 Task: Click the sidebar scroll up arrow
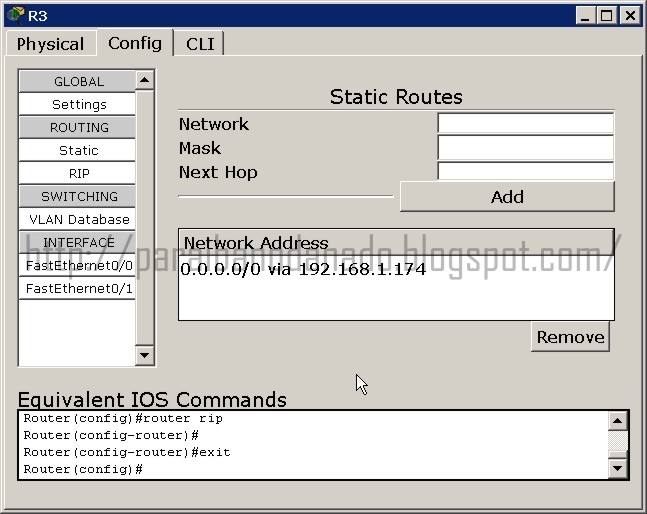144,80
